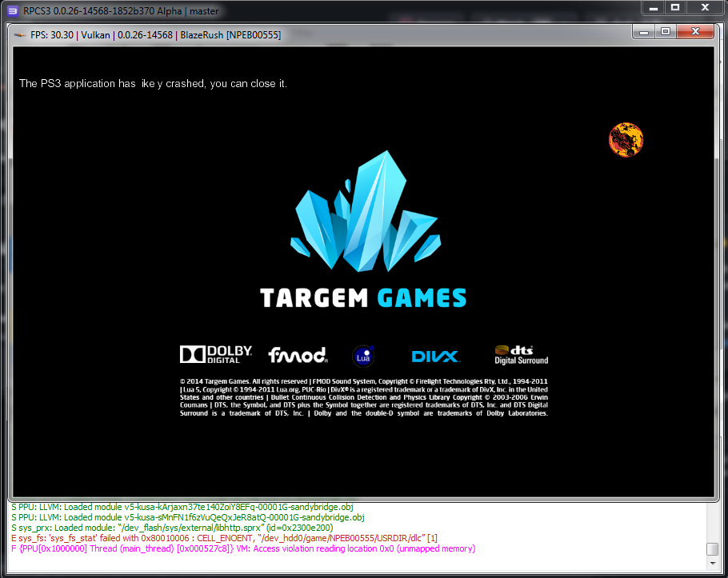Click the Dolby Digital logo
Viewport: 728px width, 578px height.
pyautogui.click(x=216, y=354)
